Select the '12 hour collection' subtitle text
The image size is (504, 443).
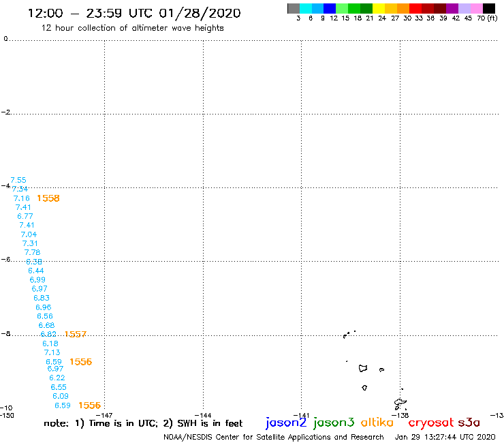(132, 28)
